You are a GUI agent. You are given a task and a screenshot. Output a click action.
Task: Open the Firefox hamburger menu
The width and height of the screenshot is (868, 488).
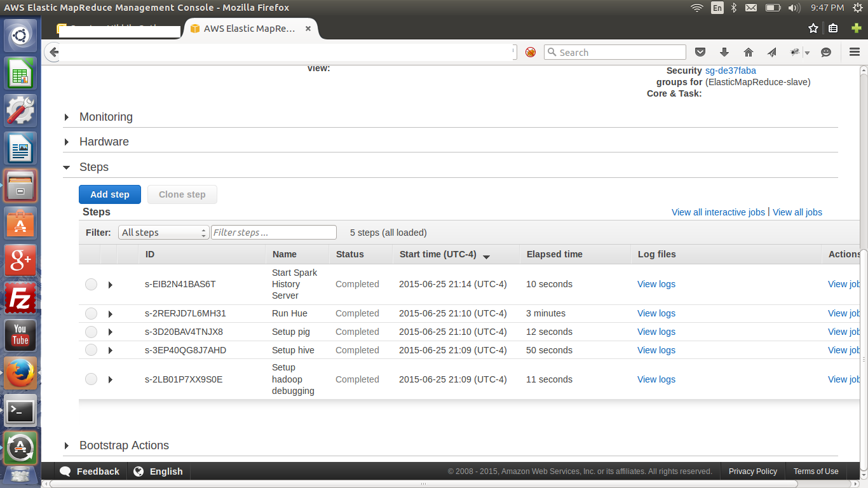(854, 52)
